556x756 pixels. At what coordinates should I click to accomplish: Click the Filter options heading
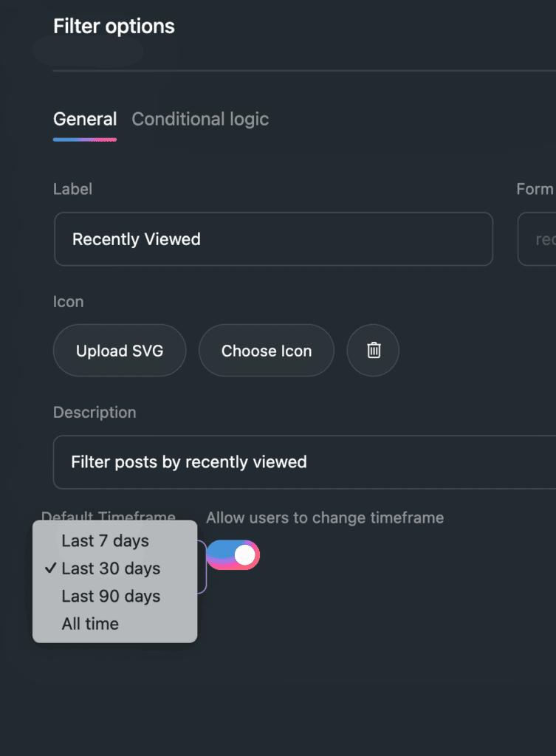(x=114, y=27)
